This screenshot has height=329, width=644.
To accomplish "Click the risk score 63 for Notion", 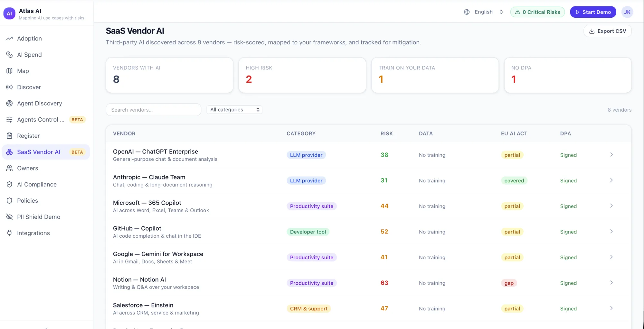I will pos(384,283).
